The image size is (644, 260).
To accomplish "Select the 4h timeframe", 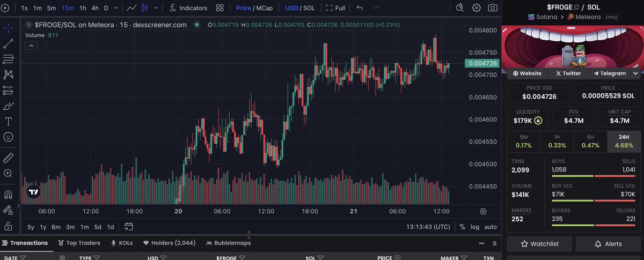I will click(x=95, y=8).
